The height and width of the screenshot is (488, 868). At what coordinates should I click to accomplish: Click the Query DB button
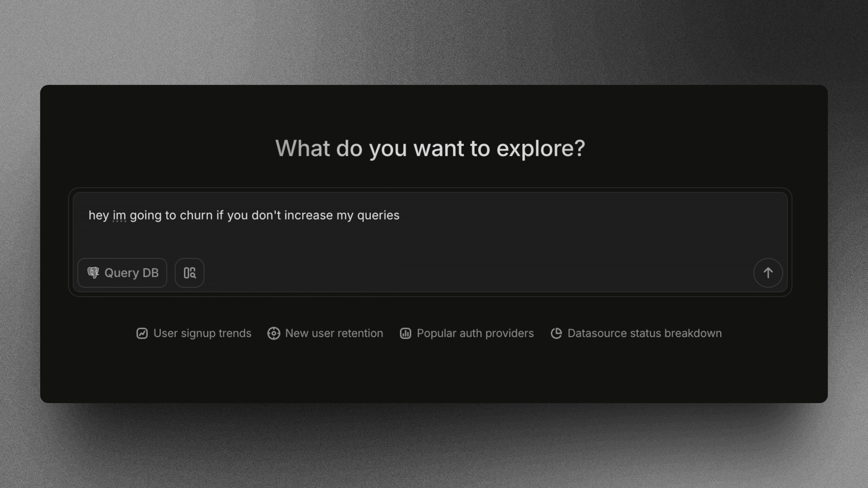pos(122,273)
